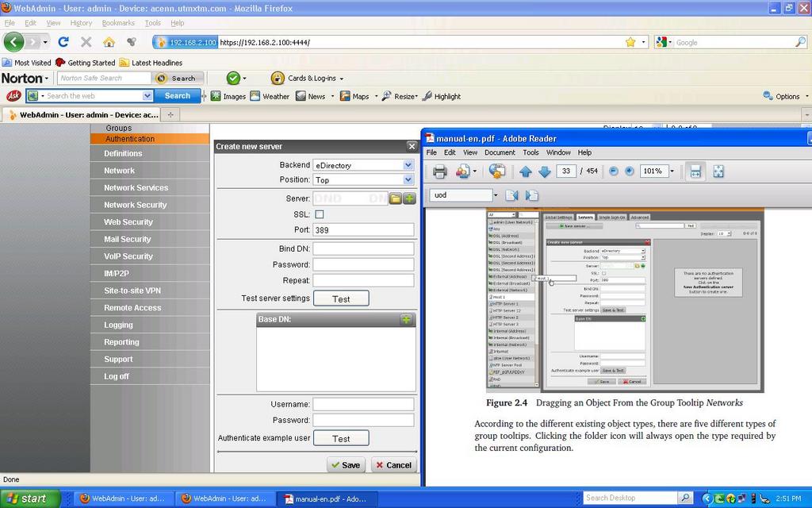
Task: Open the 101% zoom level dropdown
Action: tap(672, 171)
